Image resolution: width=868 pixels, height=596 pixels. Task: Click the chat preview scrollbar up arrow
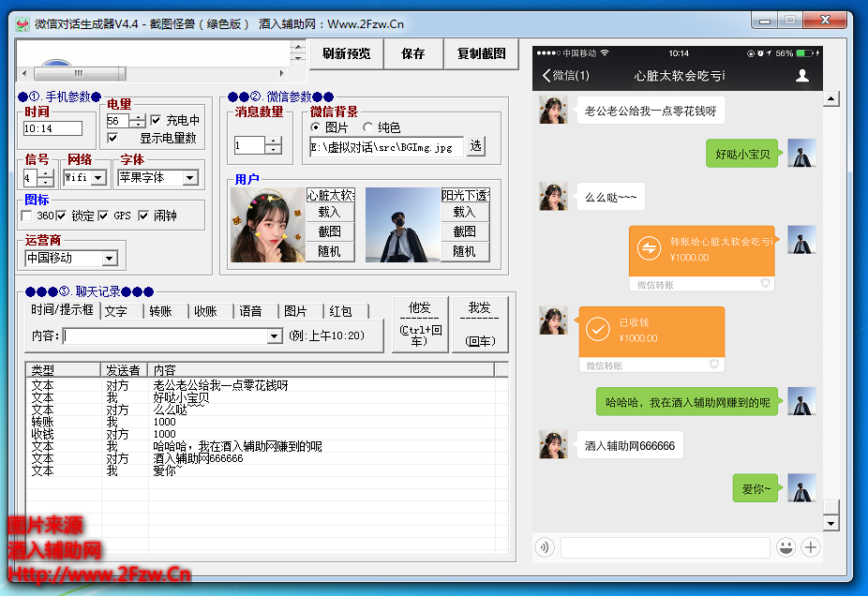831,99
